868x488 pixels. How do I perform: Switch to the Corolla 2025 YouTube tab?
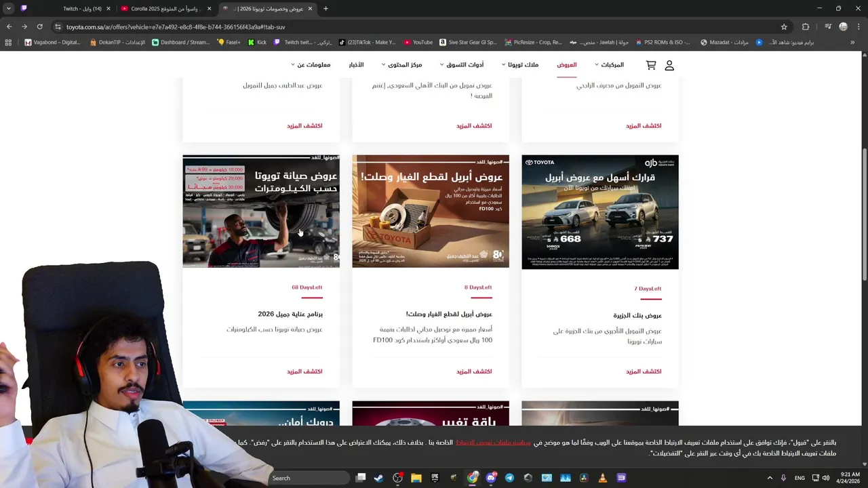166,9
